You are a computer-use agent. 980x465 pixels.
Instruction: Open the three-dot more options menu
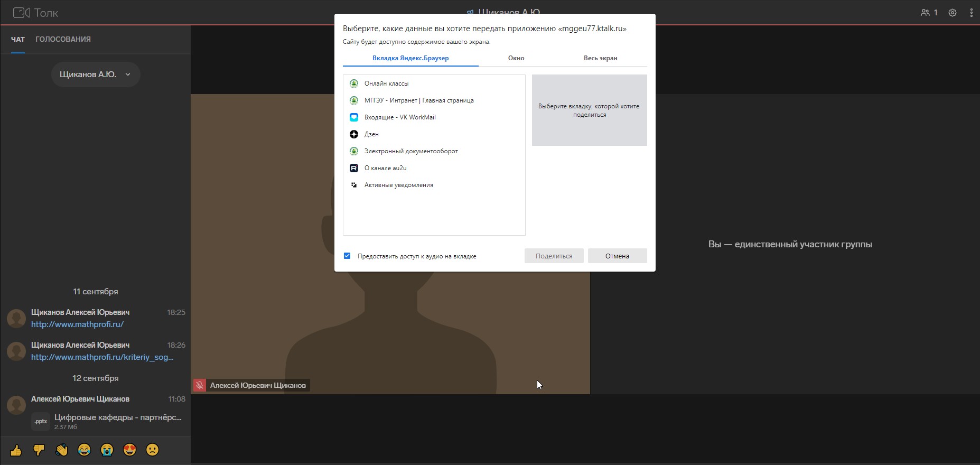[x=971, y=13]
